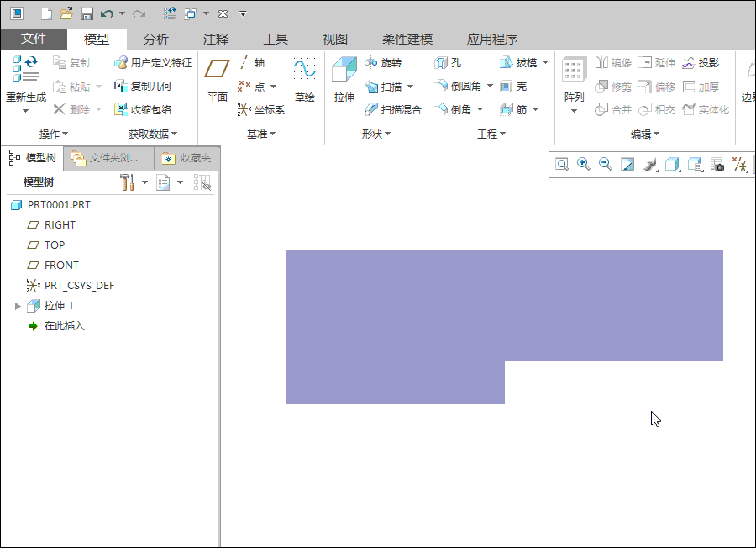756x548 pixels.
Task: Redo with the quick access arrow
Action: [x=139, y=13]
